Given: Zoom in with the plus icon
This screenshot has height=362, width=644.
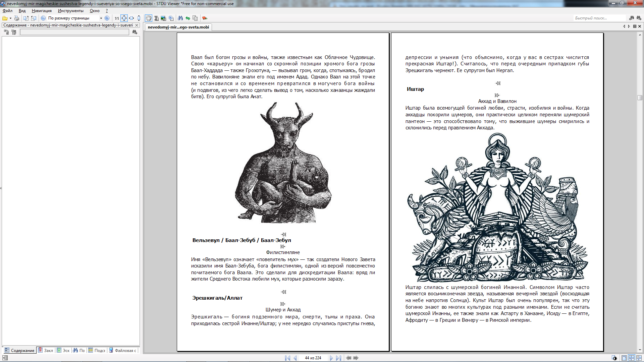Looking at the screenshot, I should click(x=107, y=18).
